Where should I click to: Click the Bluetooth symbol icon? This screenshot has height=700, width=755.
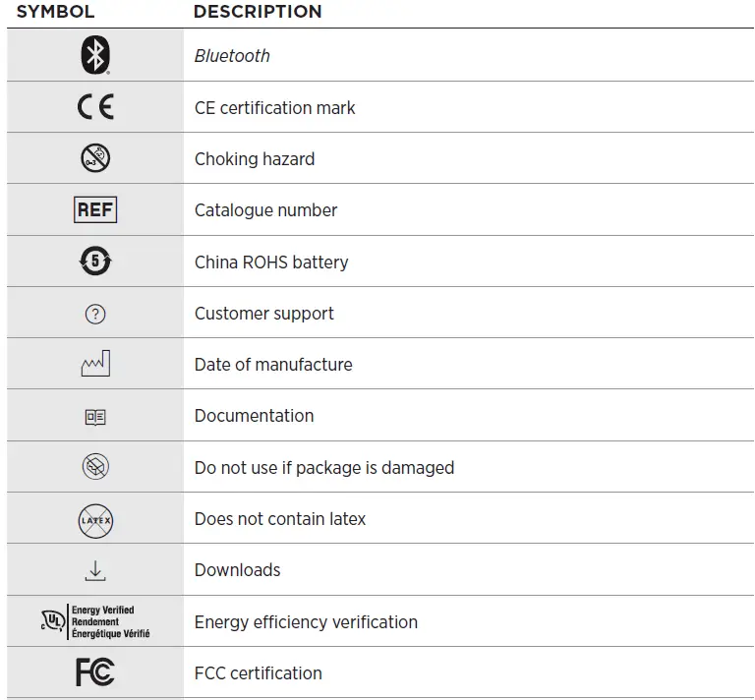coord(95,56)
